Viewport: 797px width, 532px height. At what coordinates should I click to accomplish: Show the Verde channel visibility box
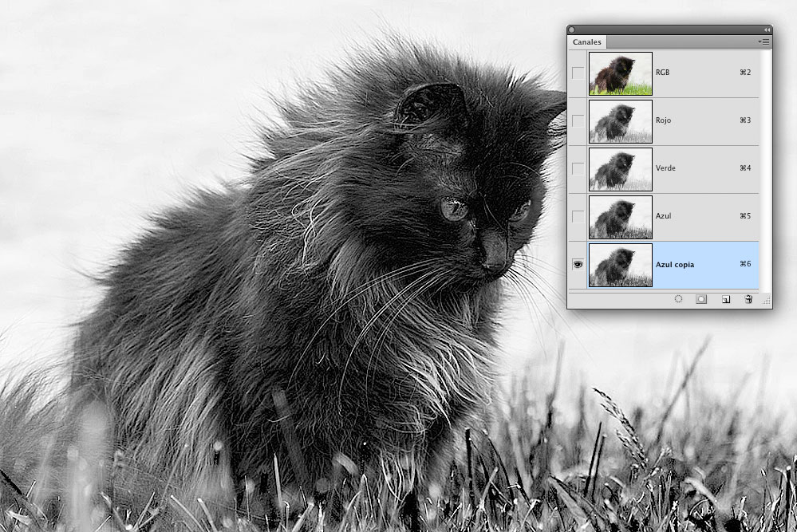[578, 168]
